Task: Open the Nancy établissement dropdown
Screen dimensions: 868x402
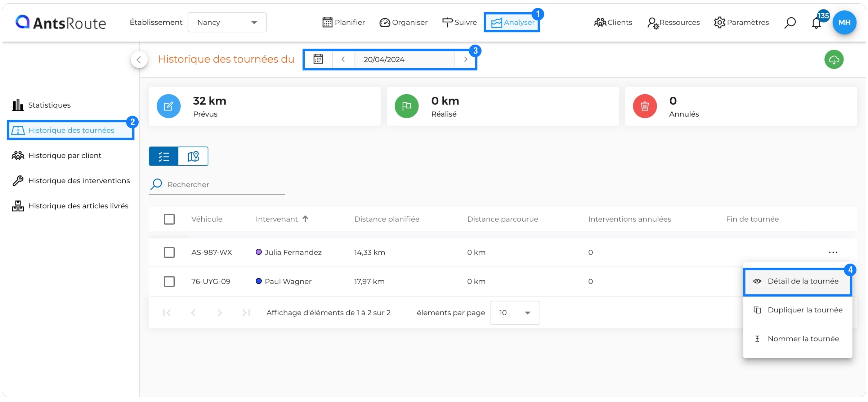Action: click(227, 22)
